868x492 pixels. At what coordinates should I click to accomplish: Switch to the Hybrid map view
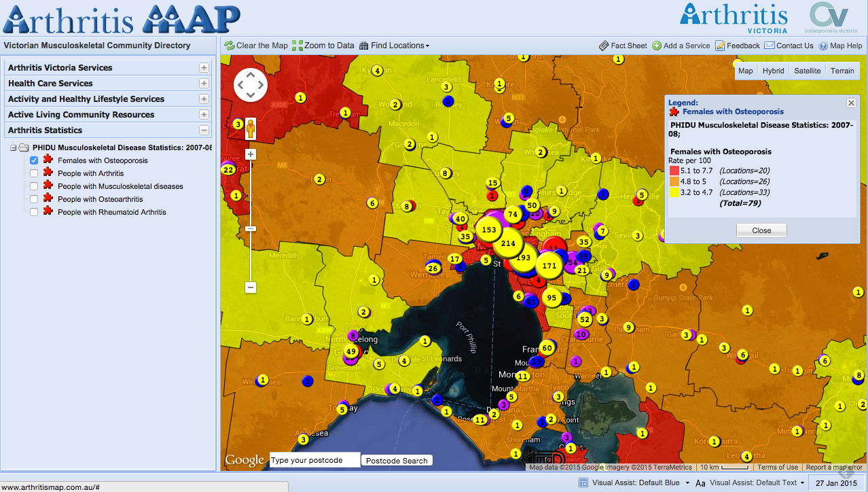click(773, 71)
